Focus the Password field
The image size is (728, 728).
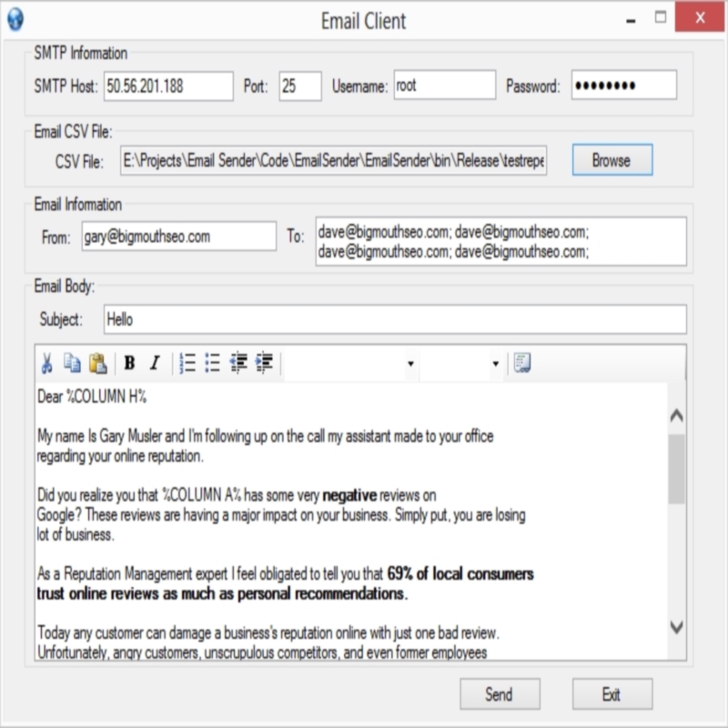click(624, 85)
